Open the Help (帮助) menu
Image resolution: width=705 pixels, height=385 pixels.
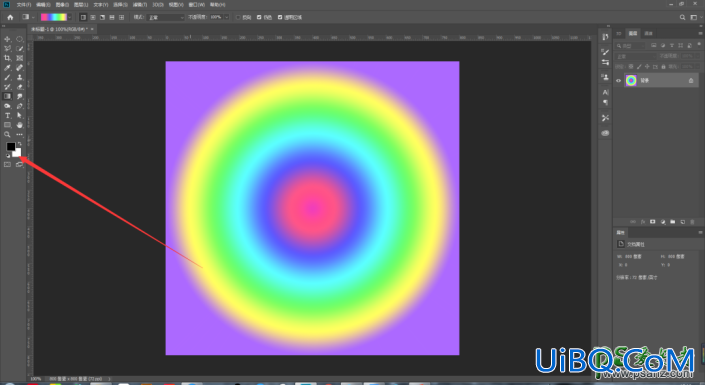coord(218,4)
